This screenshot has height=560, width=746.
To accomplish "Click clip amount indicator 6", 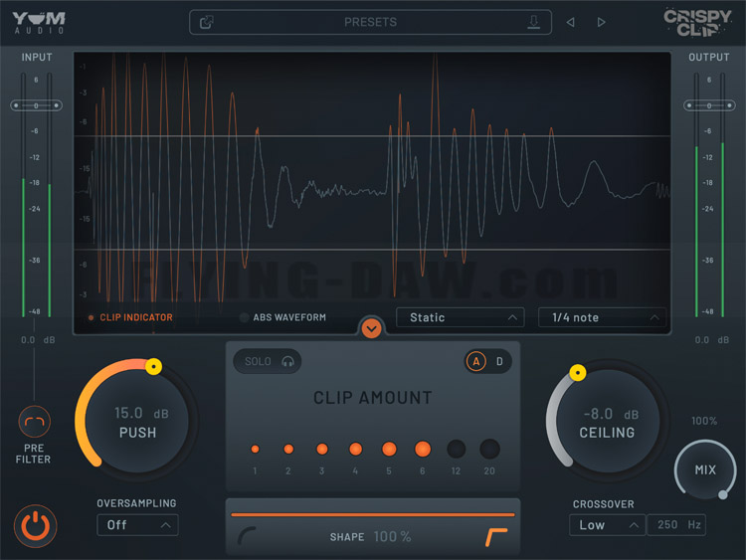I will pyautogui.click(x=423, y=449).
